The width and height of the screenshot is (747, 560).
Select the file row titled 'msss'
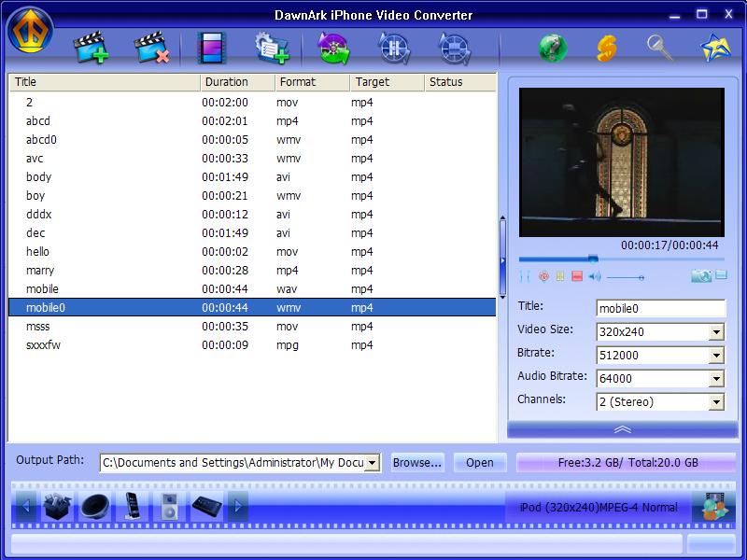pos(252,326)
